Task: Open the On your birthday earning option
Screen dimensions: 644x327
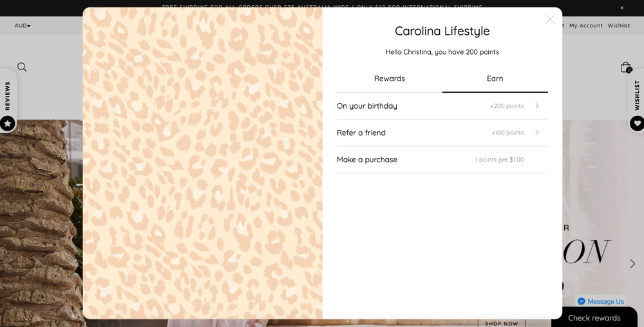Action: (x=442, y=106)
